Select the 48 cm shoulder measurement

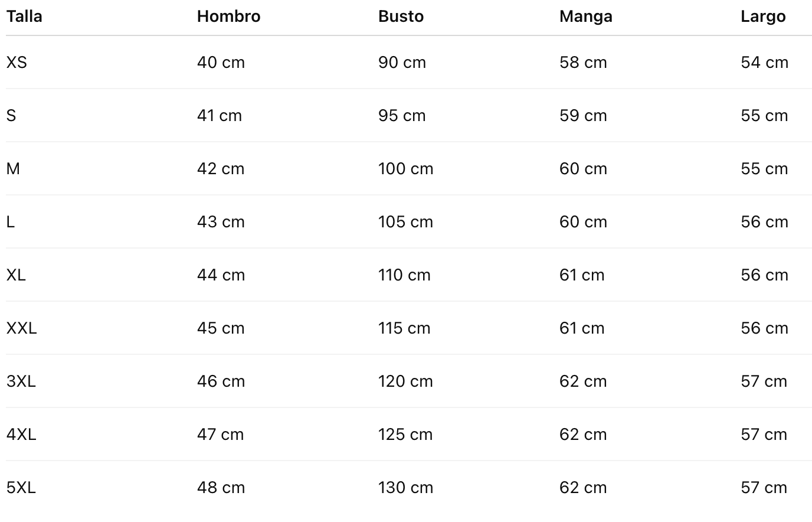pos(221,488)
